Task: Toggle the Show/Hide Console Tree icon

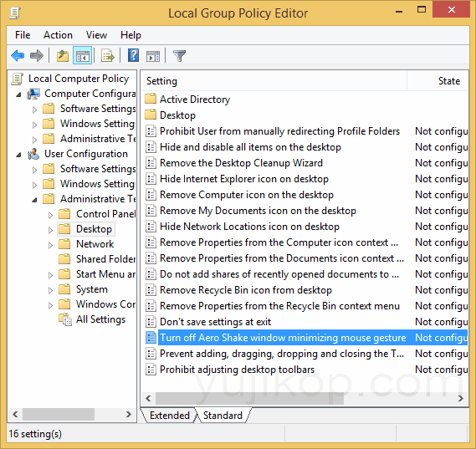Action: click(82, 55)
